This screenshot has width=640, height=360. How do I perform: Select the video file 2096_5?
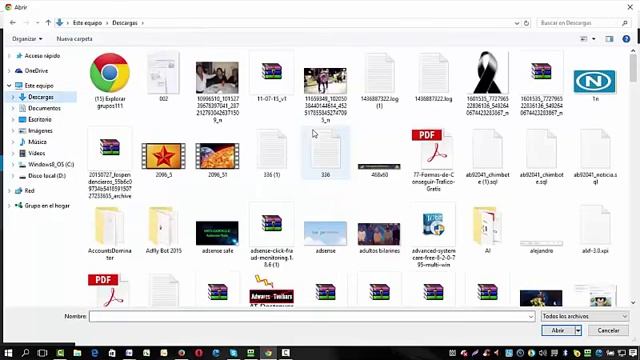(x=163, y=159)
